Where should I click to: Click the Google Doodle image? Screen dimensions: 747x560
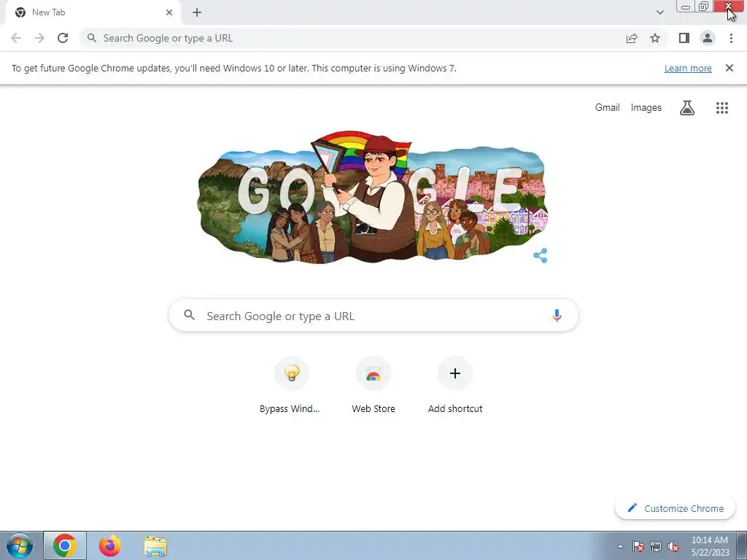click(373, 197)
